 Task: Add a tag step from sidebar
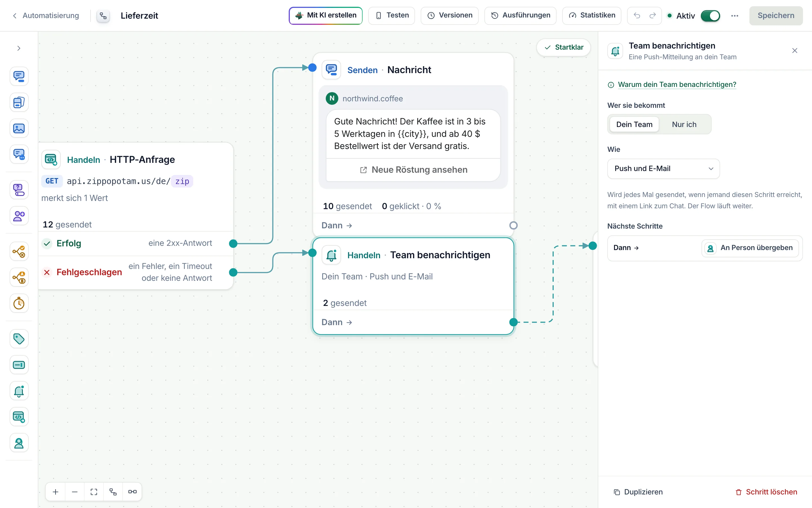click(x=19, y=339)
